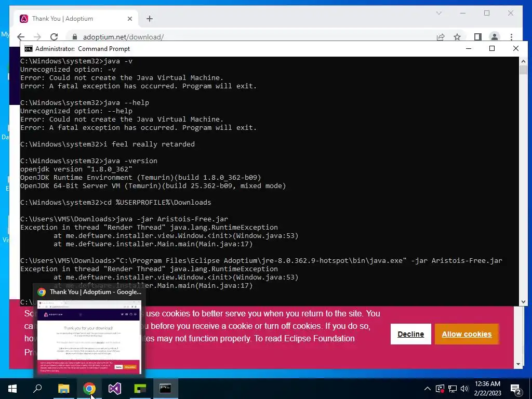Click the Allow cookies button
Image resolution: width=532 pixels, height=399 pixels.
pos(467,334)
